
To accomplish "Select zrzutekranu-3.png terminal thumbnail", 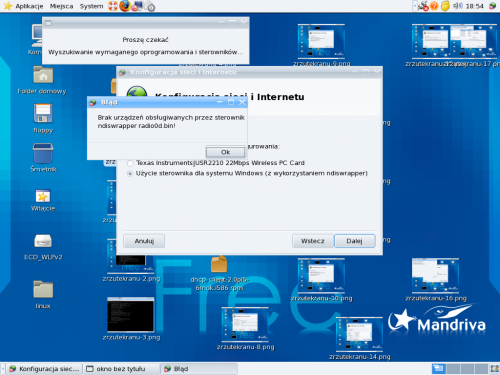I will pyautogui.click(x=131, y=315).
